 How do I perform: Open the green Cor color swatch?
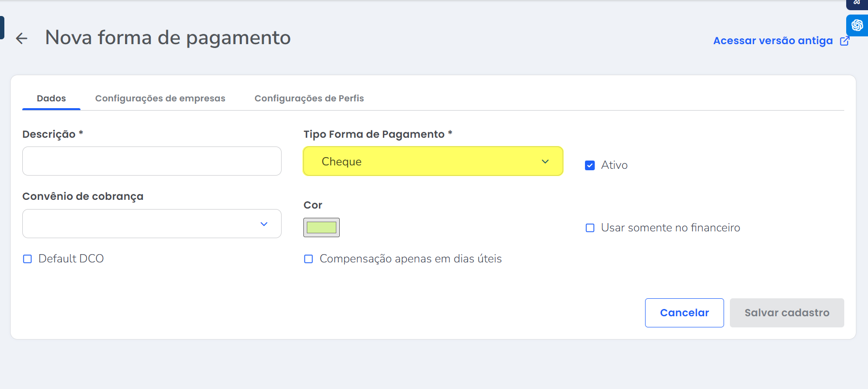coord(321,227)
